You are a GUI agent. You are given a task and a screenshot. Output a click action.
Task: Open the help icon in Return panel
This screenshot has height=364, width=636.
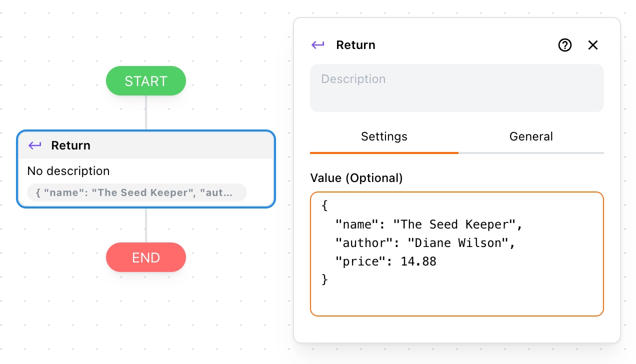click(x=564, y=45)
